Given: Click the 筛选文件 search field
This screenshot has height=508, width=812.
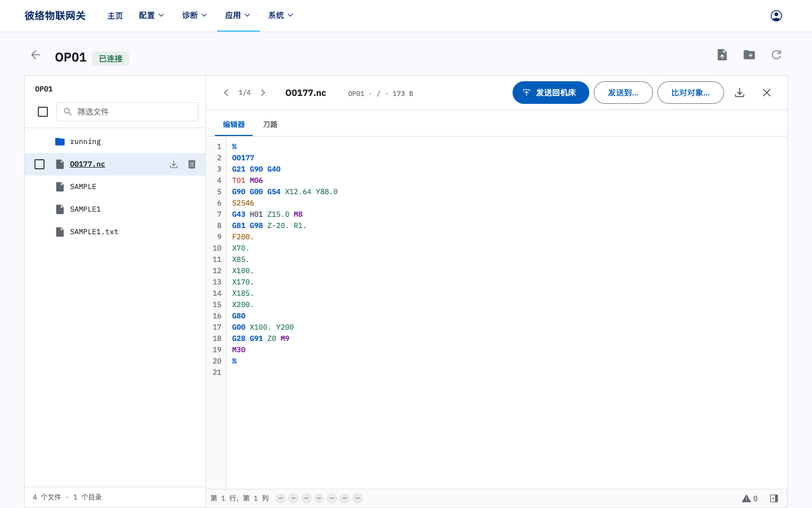Looking at the screenshot, I should coord(127,112).
